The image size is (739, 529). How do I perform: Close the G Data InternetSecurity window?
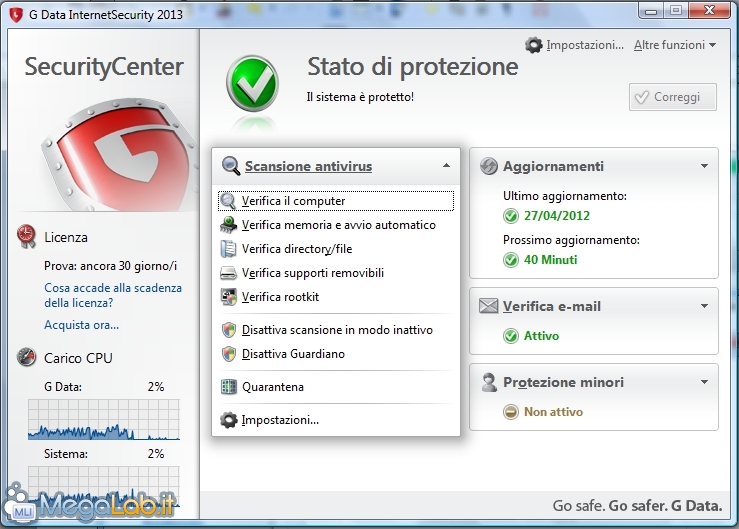click(x=709, y=10)
